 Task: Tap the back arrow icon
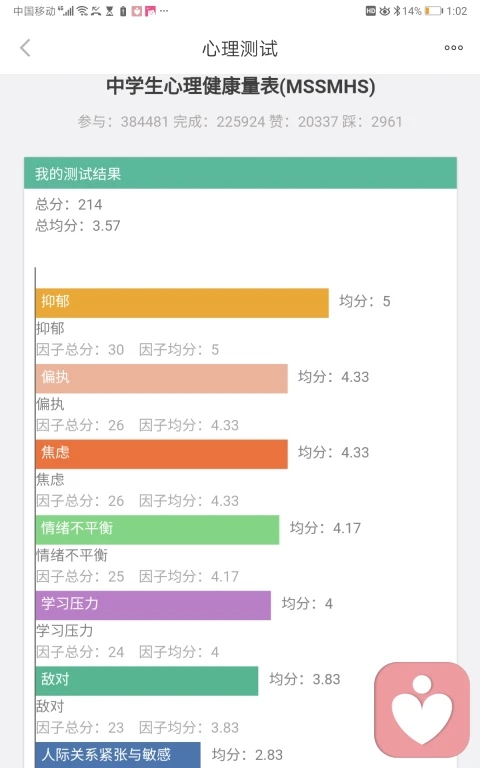click(25, 48)
